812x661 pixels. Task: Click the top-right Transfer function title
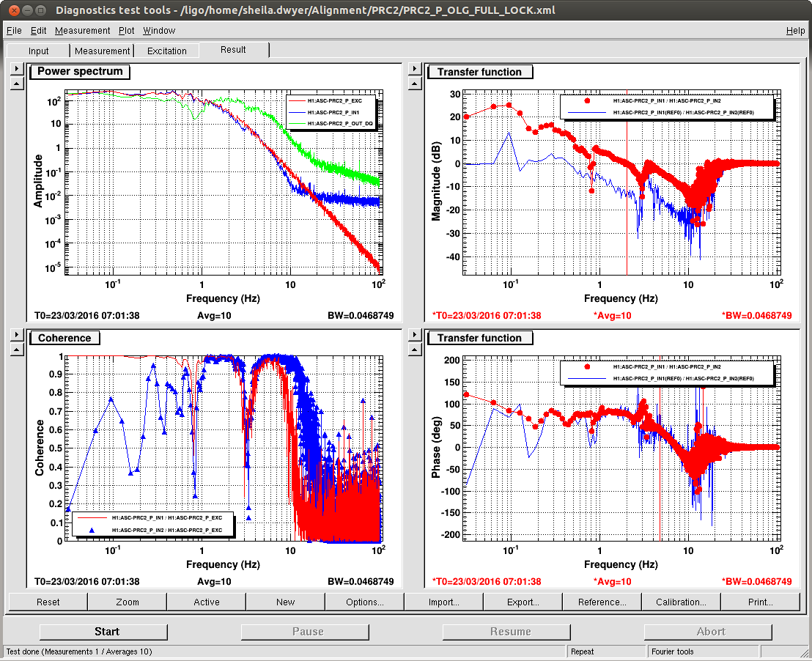479,72
